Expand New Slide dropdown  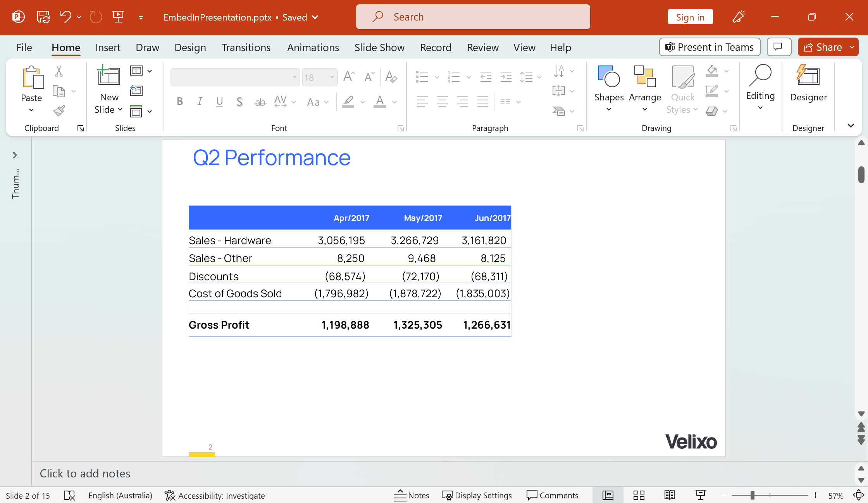pos(120,109)
